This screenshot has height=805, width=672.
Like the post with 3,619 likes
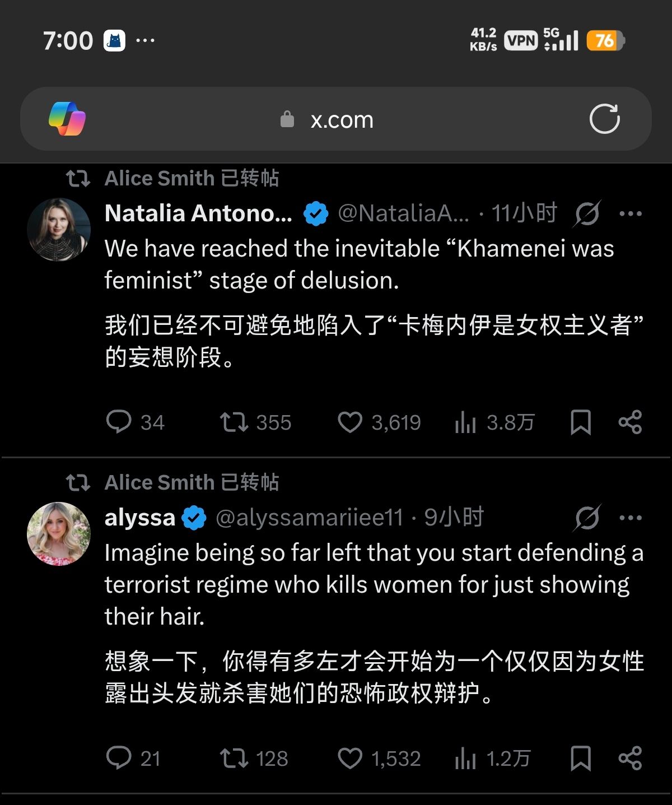tap(350, 422)
